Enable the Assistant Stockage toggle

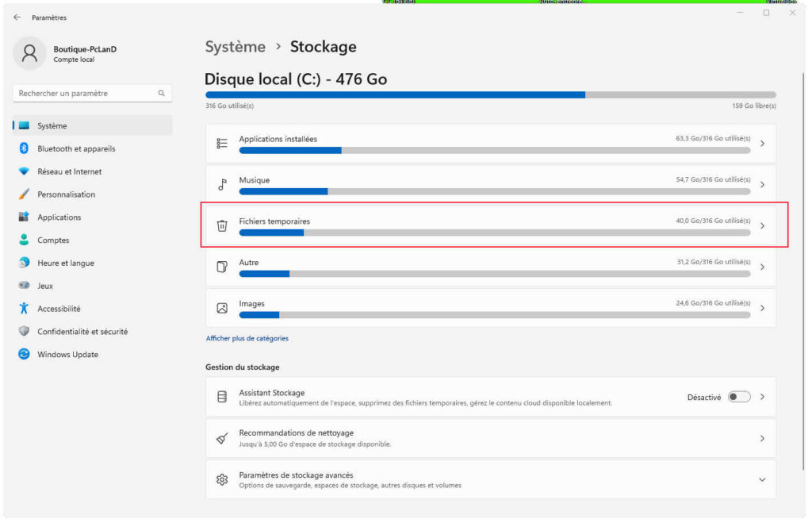[x=738, y=397]
